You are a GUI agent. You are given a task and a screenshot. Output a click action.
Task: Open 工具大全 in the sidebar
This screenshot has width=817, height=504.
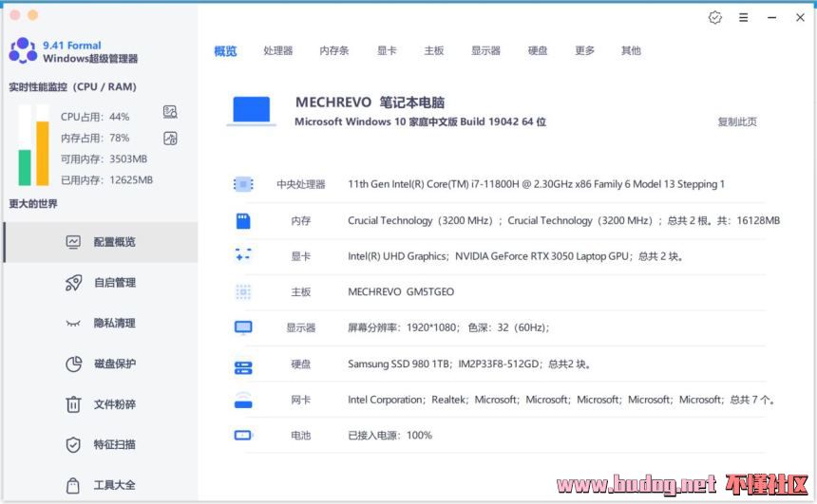[x=101, y=485]
